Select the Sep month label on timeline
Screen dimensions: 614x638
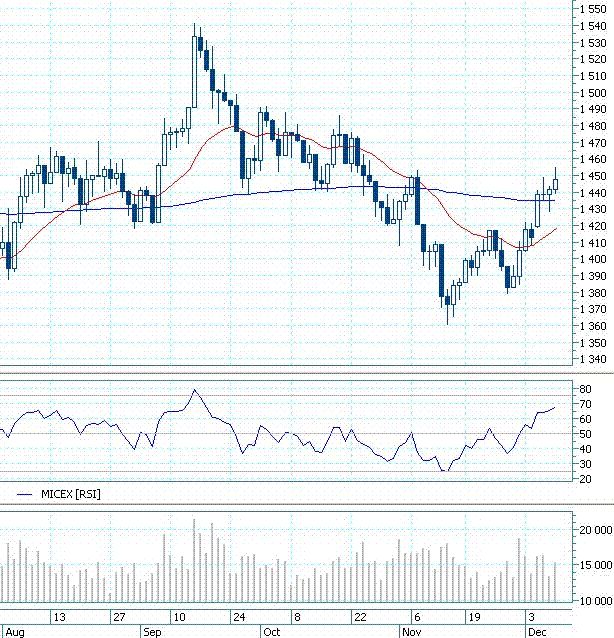click(x=152, y=632)
